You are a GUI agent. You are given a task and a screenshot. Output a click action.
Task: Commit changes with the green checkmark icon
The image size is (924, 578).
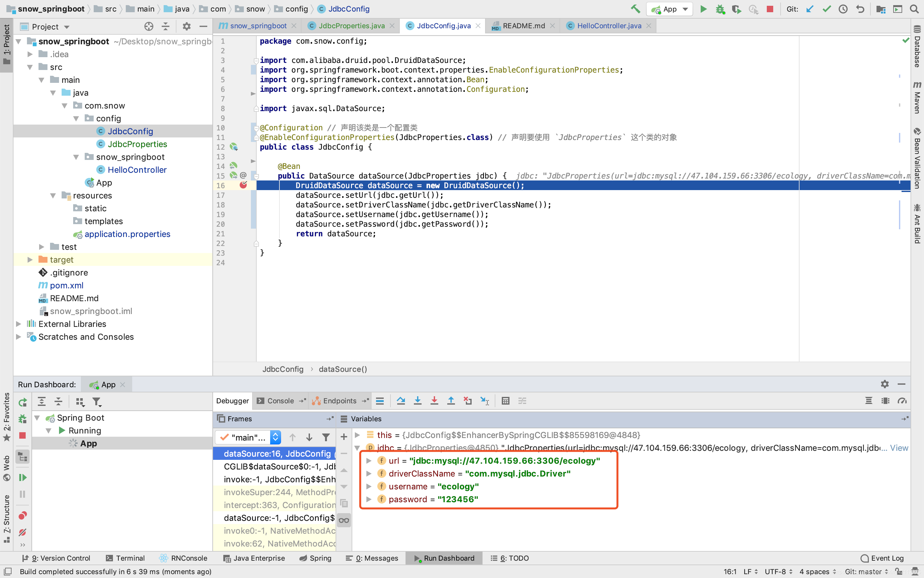click(826, 9)
